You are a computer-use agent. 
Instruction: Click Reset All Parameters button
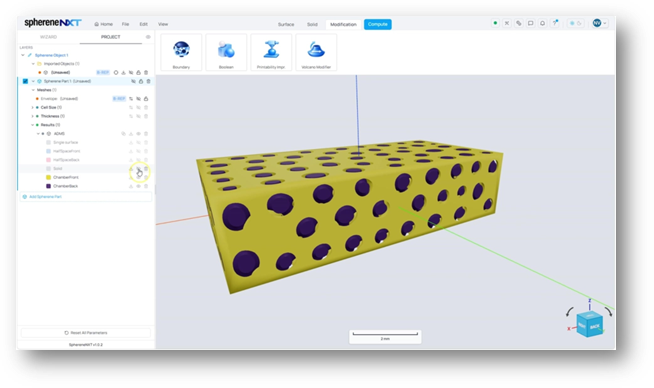[86, 333]
